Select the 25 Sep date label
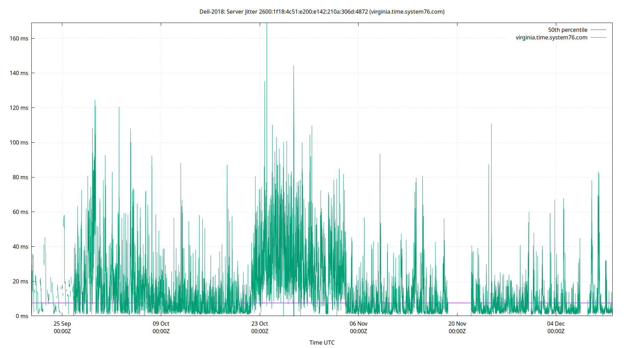The height and width of the screenshot is (348, 644). [62, 324]
